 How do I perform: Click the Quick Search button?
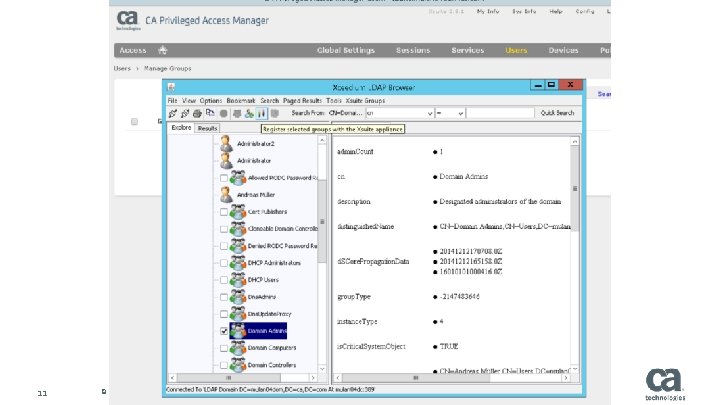coord(557,113)
